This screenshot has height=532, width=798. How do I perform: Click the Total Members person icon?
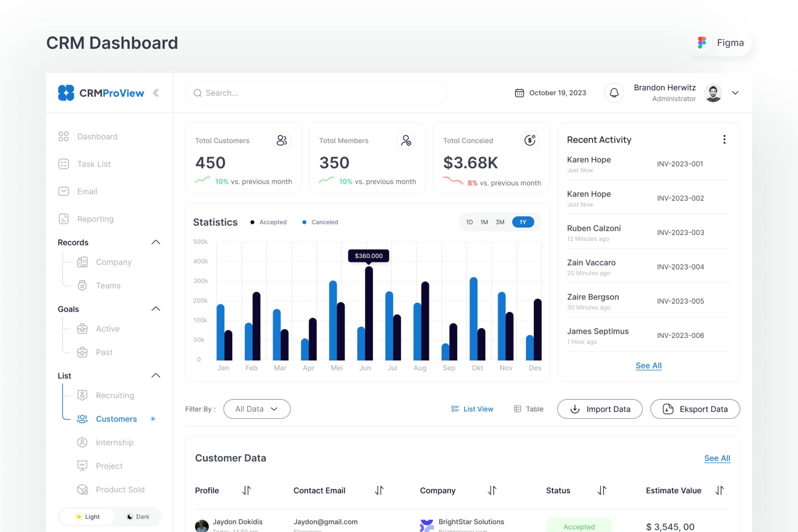(x=406, y=140)
